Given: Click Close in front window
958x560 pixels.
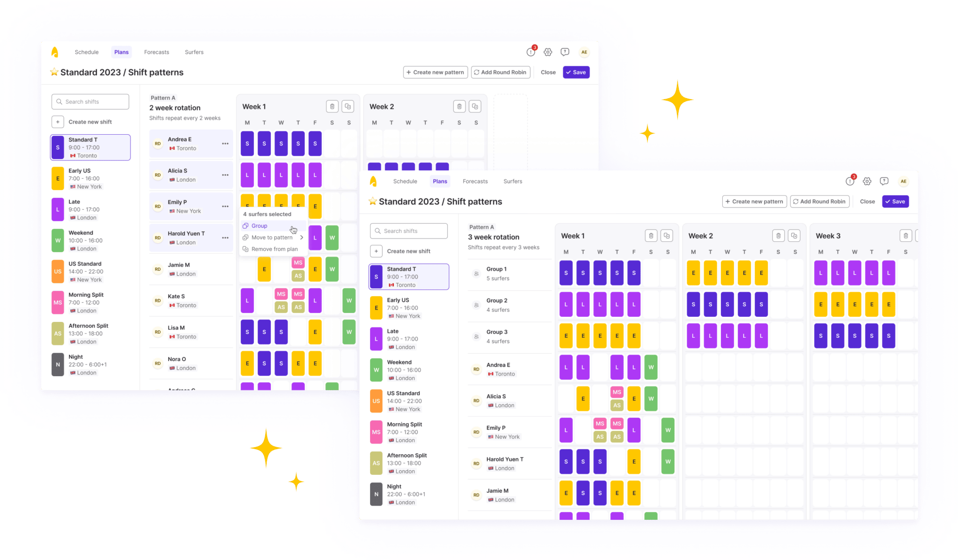Looking at the screenshot, I should point(867,201).
